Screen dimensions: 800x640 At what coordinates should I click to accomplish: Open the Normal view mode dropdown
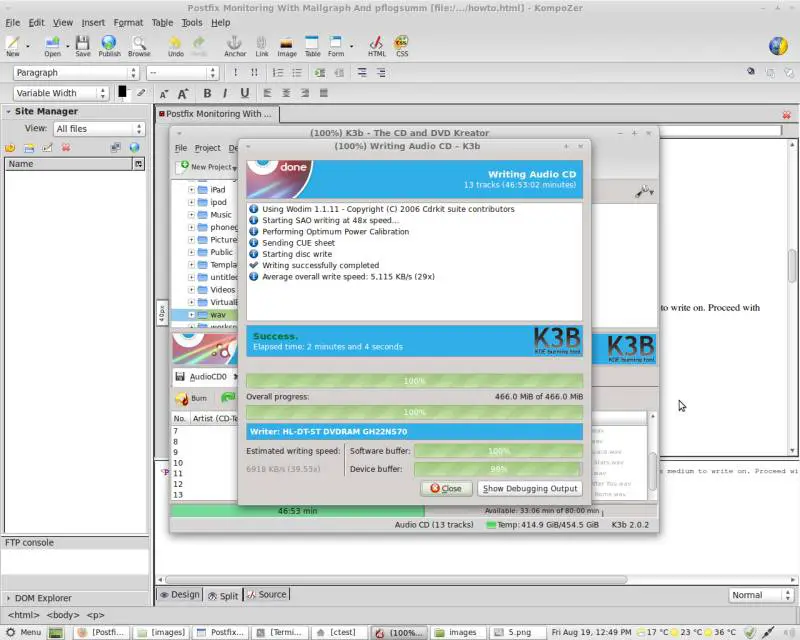(761, 595)
